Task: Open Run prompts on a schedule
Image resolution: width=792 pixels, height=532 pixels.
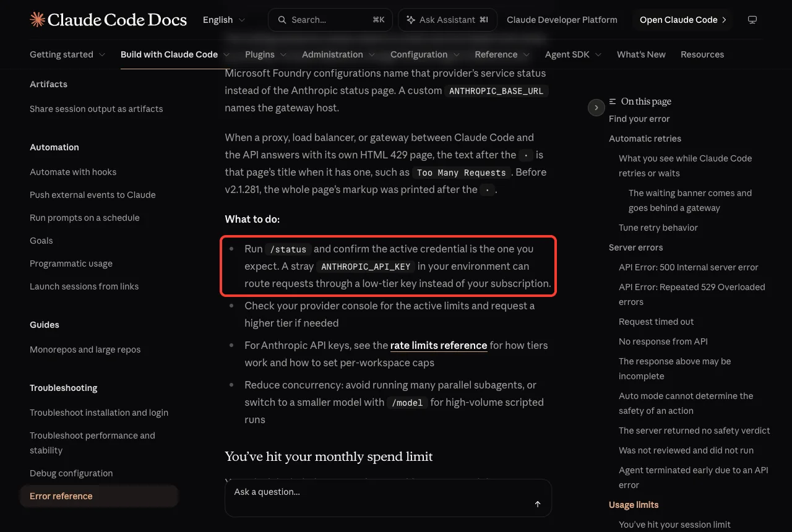Action: pyautogui.click(x=85, y=218)
